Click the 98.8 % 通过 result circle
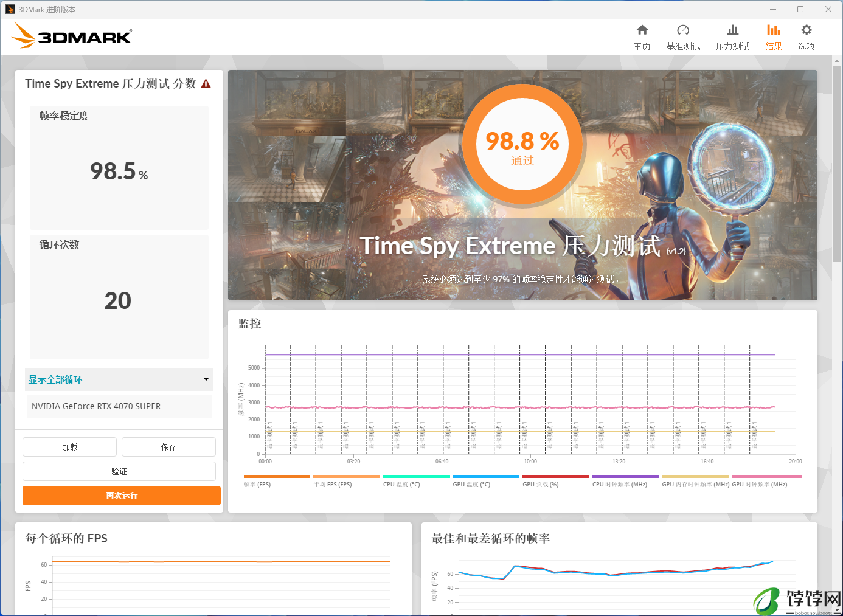The height and width of the screenshot is (616, 843). [522, 144]
